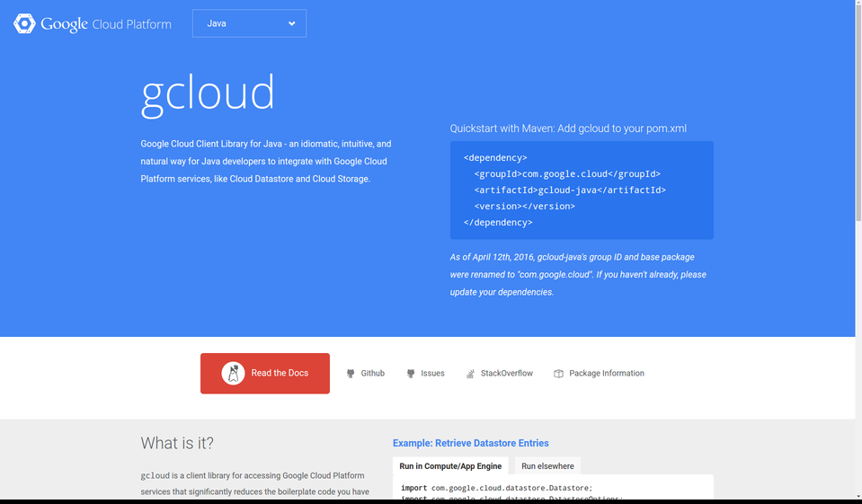Click the Example: Retrieve Datastore Entries heading
The width and height of the screenshot is (862, 504).
point(471,443)
